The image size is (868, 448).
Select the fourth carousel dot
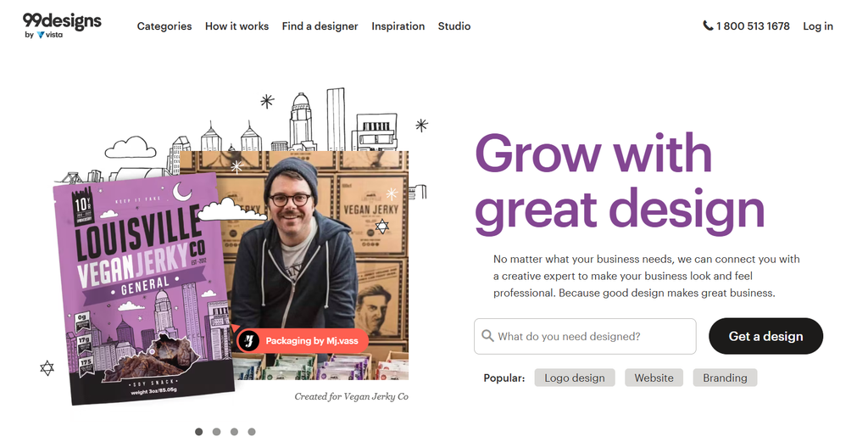click(x=252, y=432)
